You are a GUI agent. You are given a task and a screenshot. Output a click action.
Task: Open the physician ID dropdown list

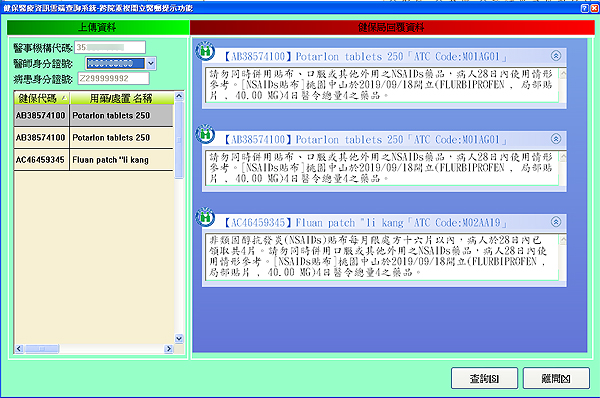pos(151,64)
